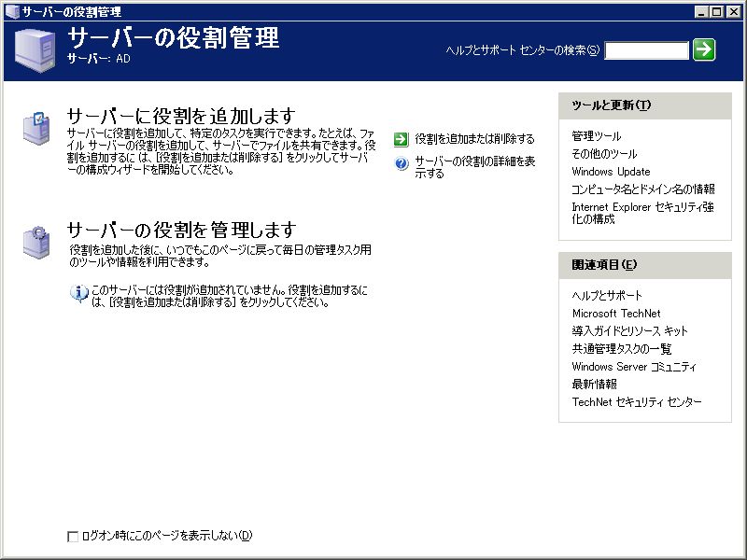The image size is (747, 560).
Task: Focus the ヘルプとサポート センターの検索 input field
Action: coord(646,50)
